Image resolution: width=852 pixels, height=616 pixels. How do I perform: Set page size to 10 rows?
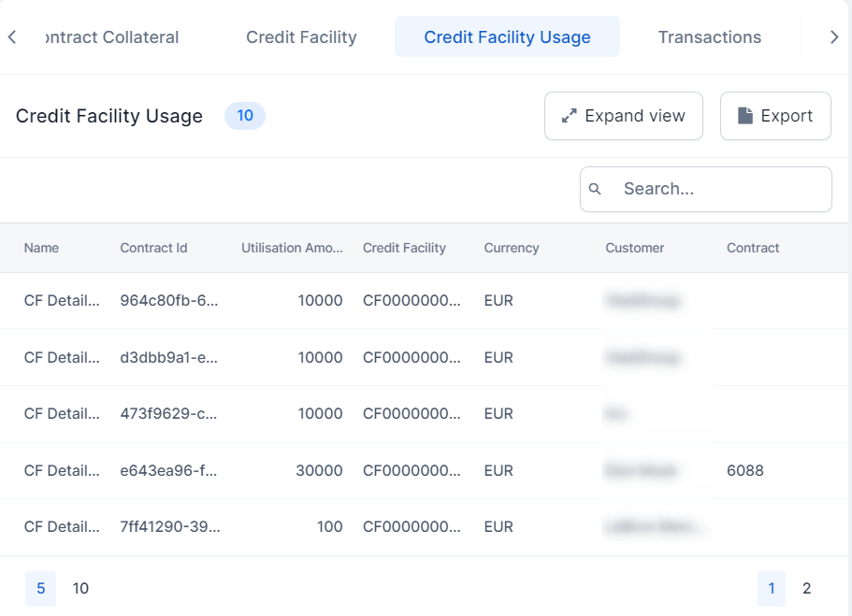tap(80, 589)
